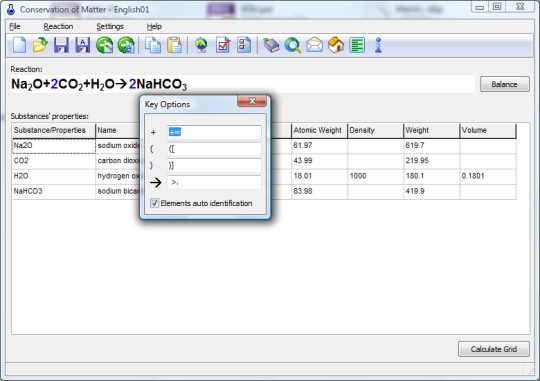The image size is (540, 381).
Task: Click density cell 1000
Action: [x=375, y=176]
